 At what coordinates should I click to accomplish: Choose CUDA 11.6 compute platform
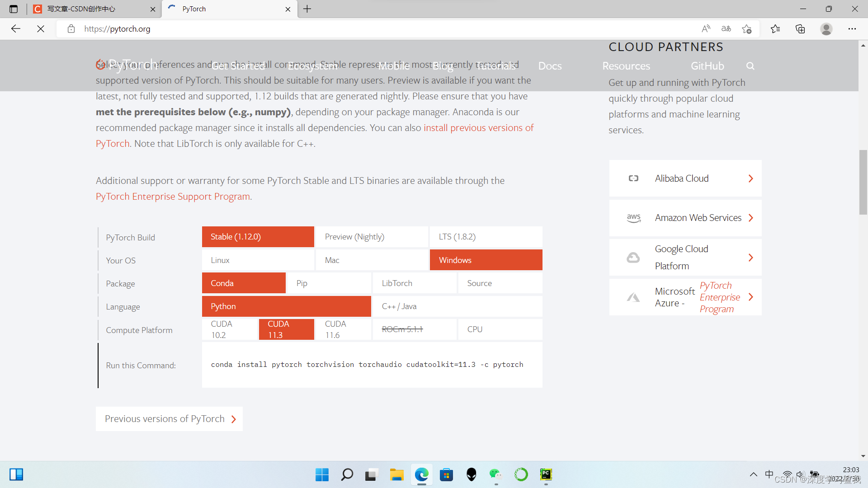tap(343, 329)
